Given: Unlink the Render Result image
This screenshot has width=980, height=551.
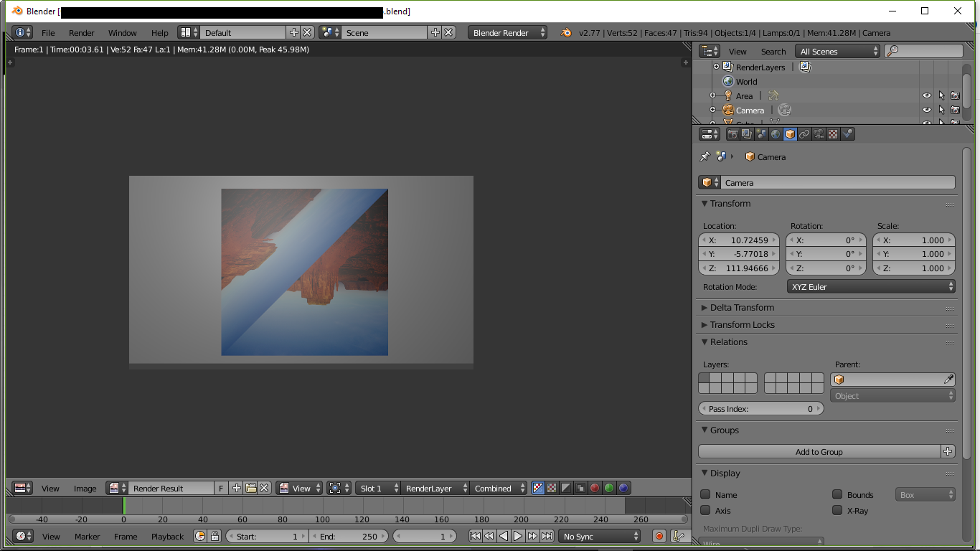Looking at the screenshot, I should 264,488.
